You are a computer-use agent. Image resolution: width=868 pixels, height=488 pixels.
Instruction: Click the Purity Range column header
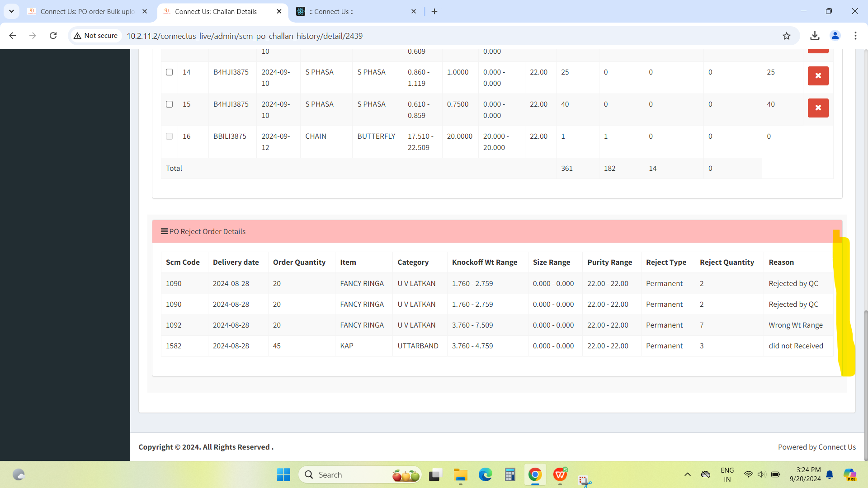[x=609, y=262]
